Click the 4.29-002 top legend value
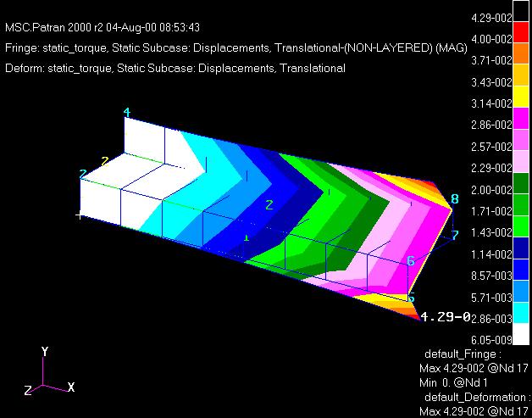 (x=491, y=18)
